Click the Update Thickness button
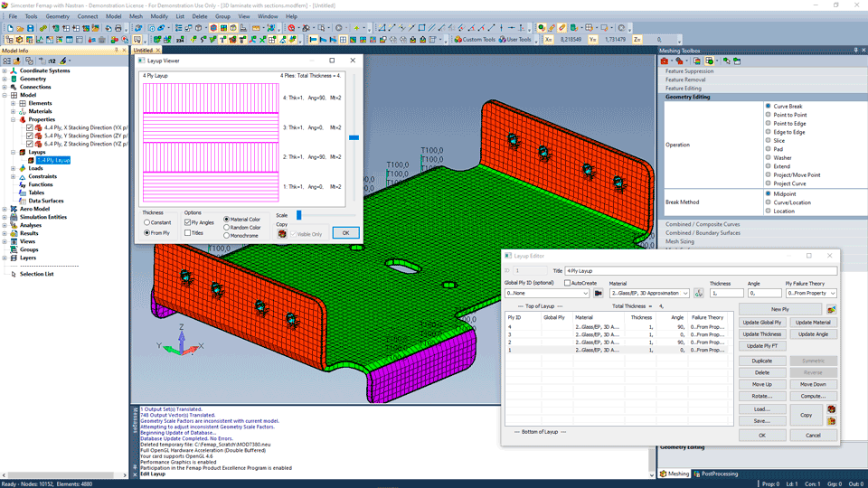 762,334
